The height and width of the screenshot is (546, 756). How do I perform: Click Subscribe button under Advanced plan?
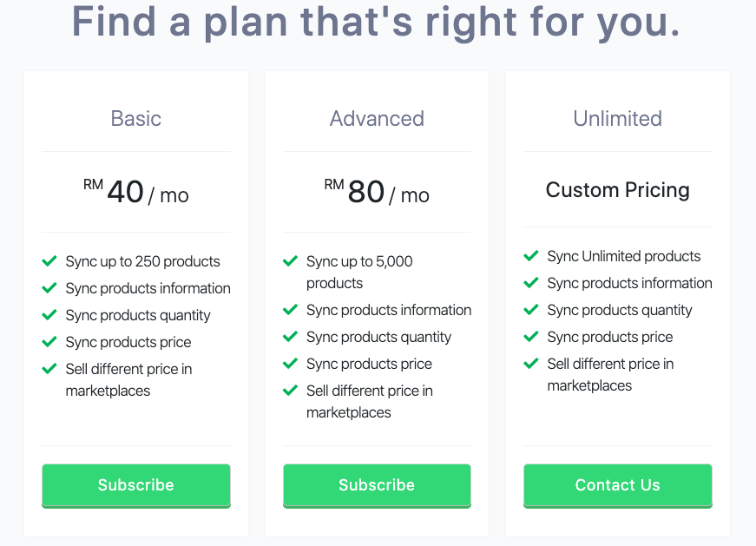tap(377, 485)
